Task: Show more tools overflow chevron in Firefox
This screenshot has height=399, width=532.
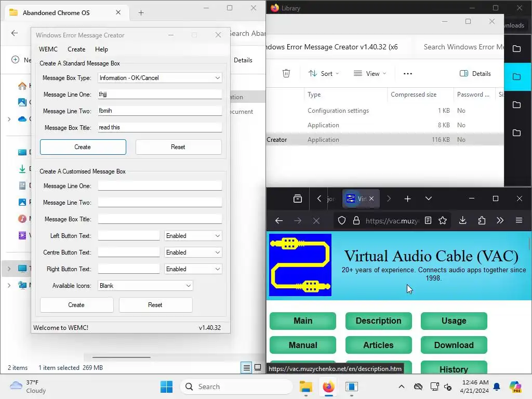Action: (x=500, y=220)
